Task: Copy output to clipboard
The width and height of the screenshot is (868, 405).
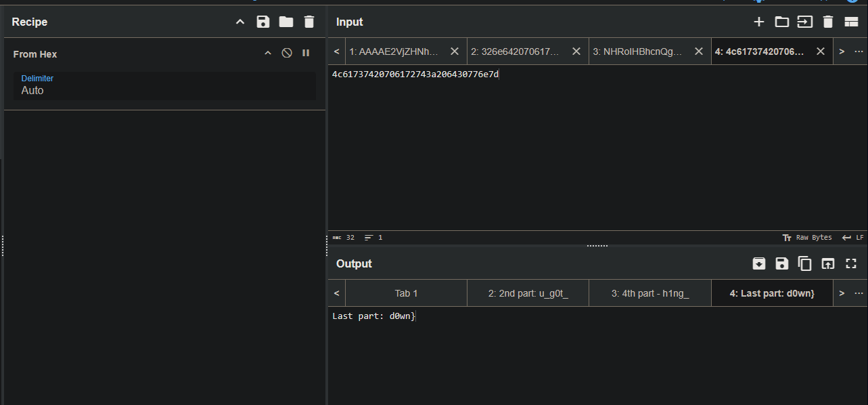Action: [x=805, y=264]
